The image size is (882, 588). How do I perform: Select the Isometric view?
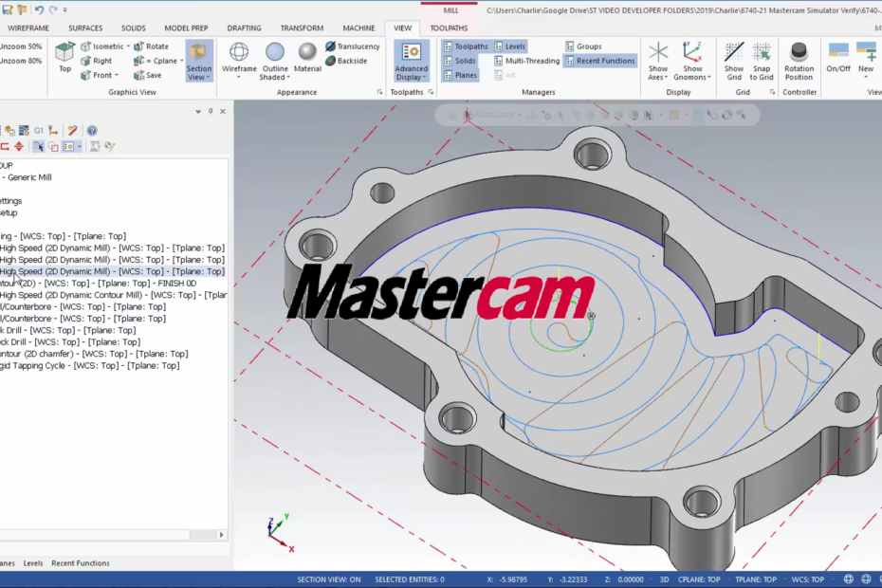[101, 46]
